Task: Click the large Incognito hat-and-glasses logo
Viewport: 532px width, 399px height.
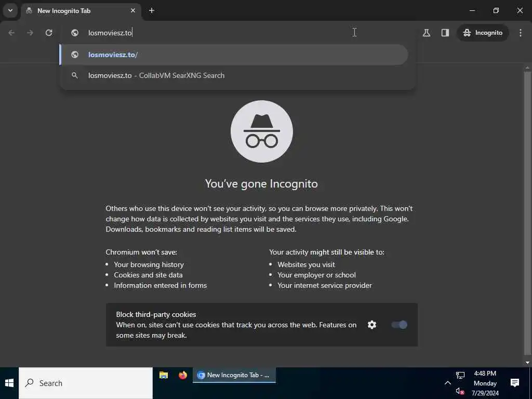Action: pos(262,131)
